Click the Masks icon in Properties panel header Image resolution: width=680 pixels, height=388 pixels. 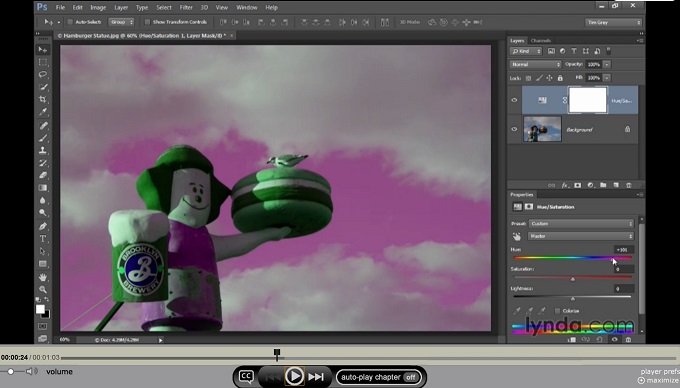(529, 207)
